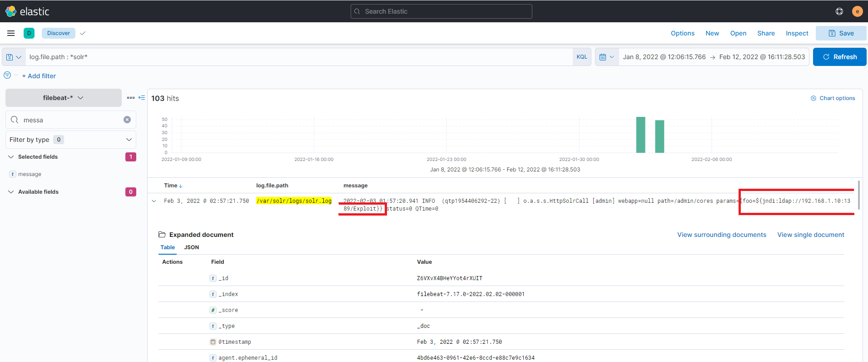Screen dimensions: 868x362
Task: Open the user avatar menu
Action: pyautogui.click(x=857, y=11)
